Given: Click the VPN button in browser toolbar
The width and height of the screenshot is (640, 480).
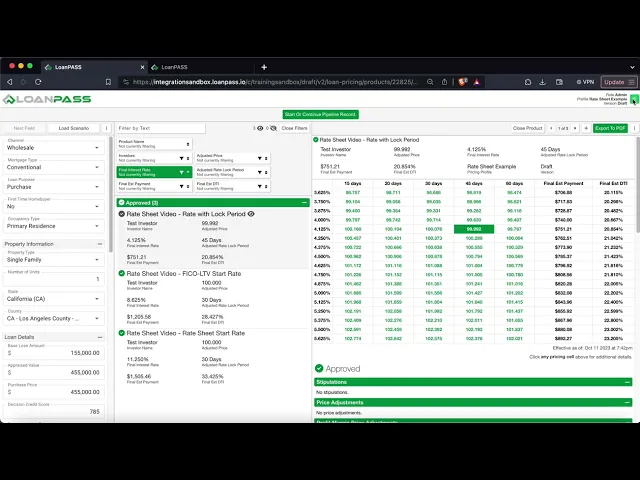Looking at the screenshot, I should pyautogui.click(x=585, y=82).
